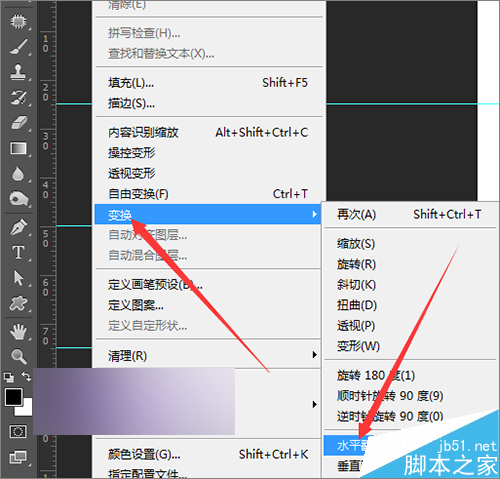Select the Blur tool (water drop)
The width and height of the screenshot is (500, 479).
click(x=18, y=174)
